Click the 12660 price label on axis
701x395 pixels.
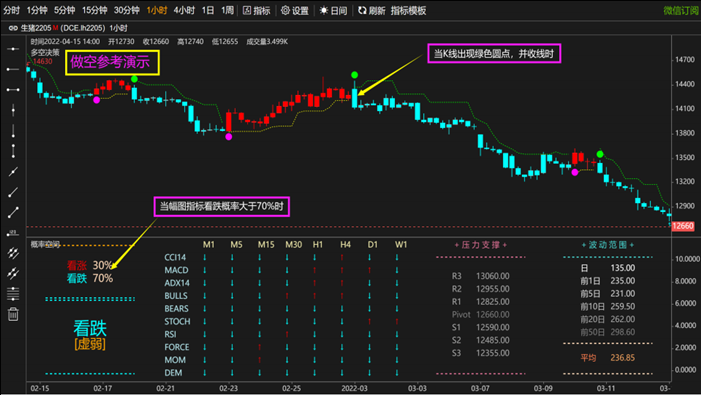[683, 226]
